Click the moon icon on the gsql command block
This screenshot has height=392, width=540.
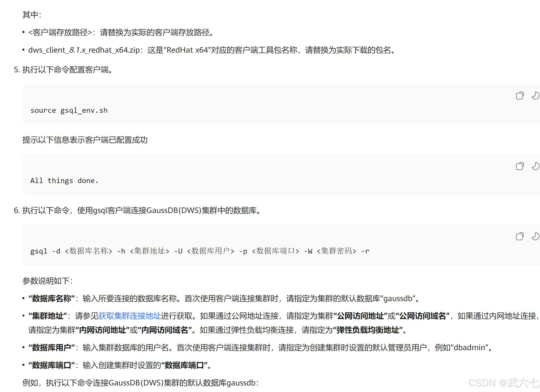tap(535, 237)
